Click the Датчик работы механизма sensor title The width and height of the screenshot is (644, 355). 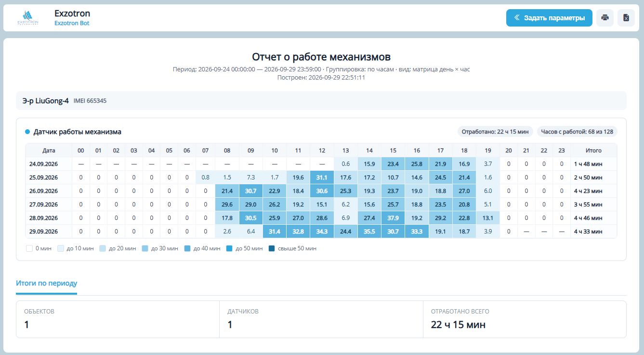77,132
